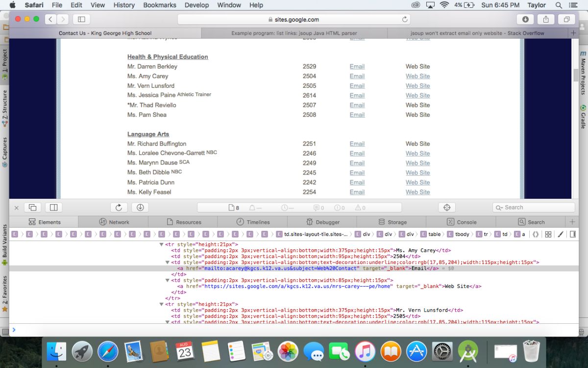The width and height of the screenshot is (588, 368).
Task: Collapse the td node containing the mailto link
Action: tap(168, 263)
